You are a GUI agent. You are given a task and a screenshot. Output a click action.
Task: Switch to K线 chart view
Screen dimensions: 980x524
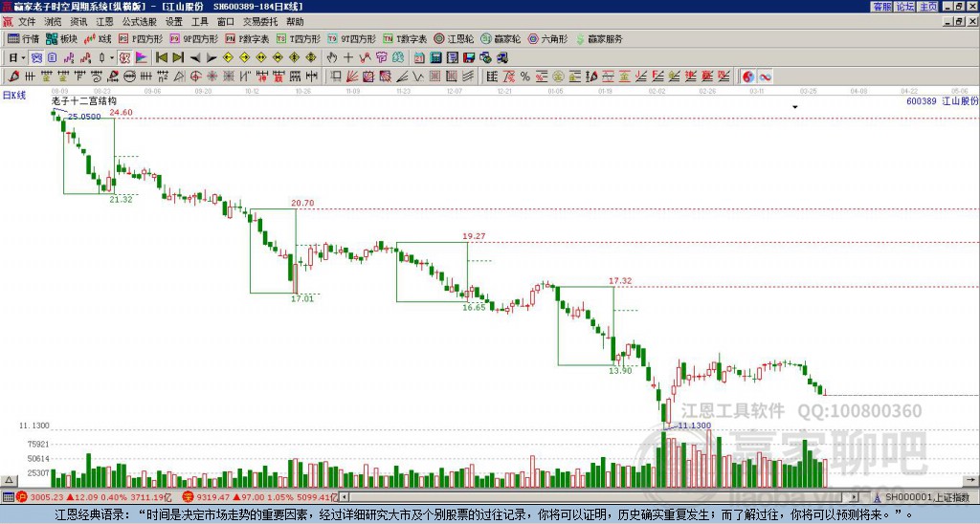tap(97, 38)
